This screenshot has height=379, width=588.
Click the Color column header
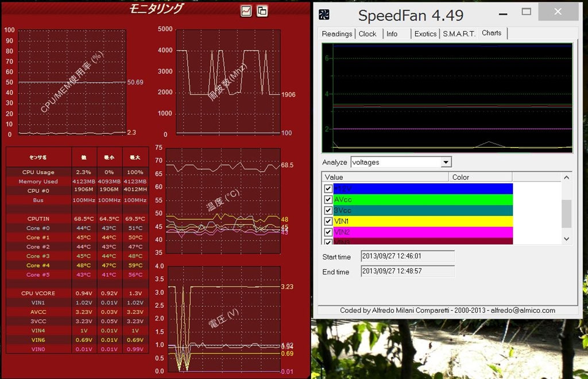(x=481, y=177)
